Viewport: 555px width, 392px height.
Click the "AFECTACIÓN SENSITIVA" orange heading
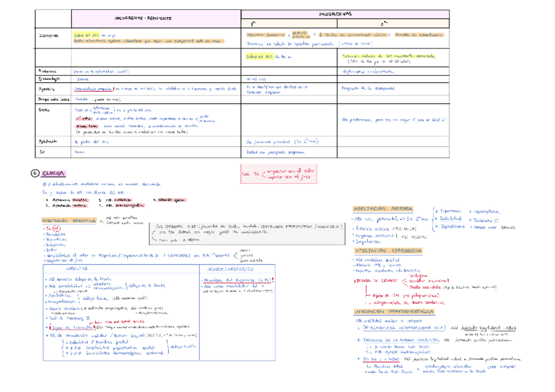click(67, 221)
